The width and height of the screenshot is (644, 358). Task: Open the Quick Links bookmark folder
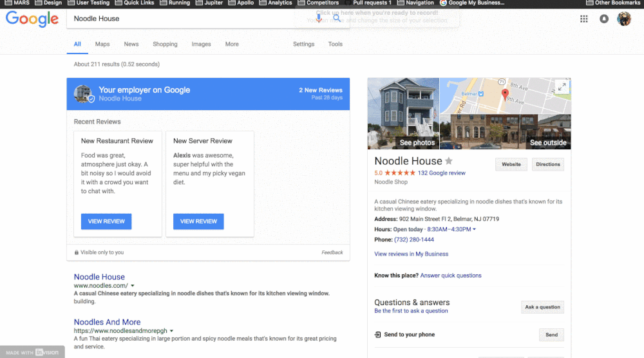[135, 3]
